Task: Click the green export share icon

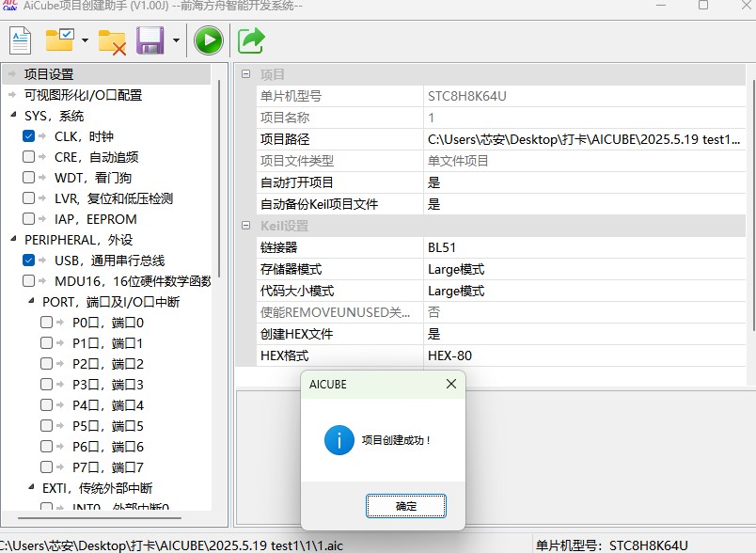Action: 251,41
